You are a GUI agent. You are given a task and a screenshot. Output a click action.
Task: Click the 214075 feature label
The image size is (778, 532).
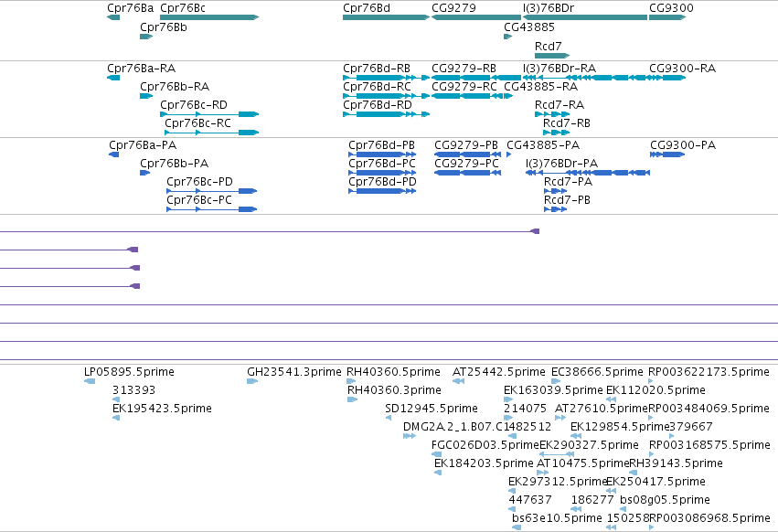525,409
